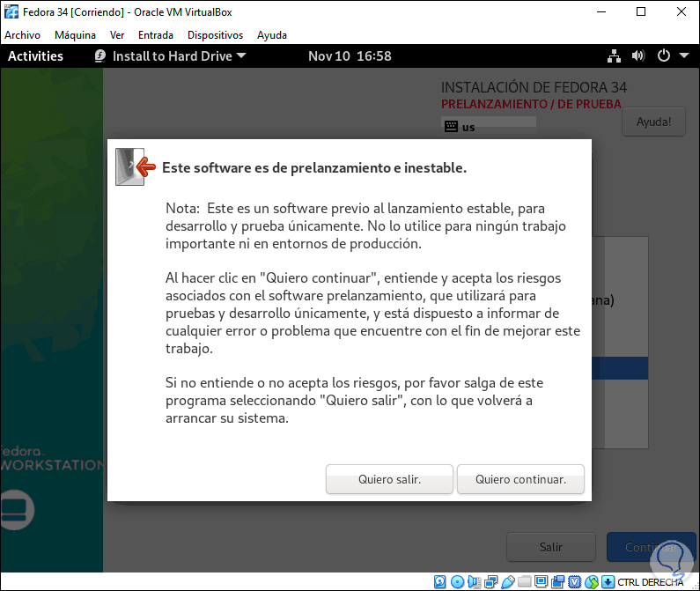Click the Ayuda! button in the installer
Image resolution: width=700 pixels, height=591 pixels.
point(653,122)
